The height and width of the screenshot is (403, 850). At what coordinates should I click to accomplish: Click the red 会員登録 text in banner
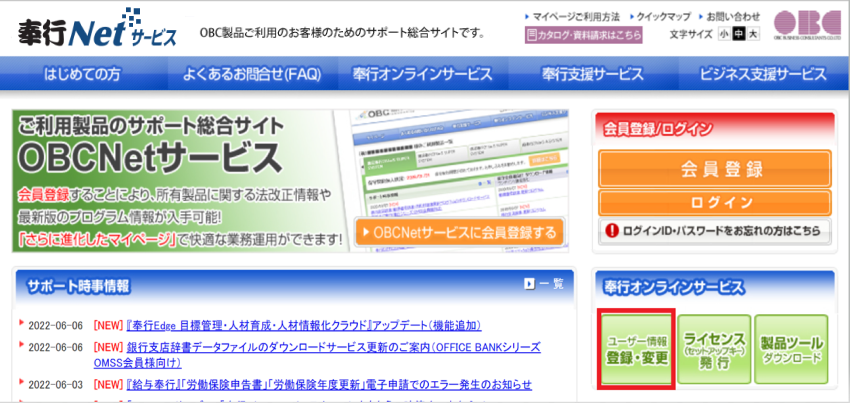pos(43,195)
